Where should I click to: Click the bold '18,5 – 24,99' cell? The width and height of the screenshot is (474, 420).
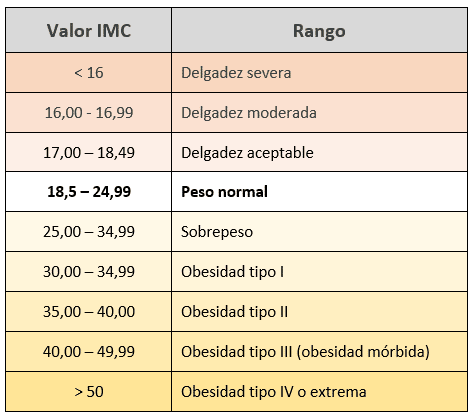pos(89,192)
